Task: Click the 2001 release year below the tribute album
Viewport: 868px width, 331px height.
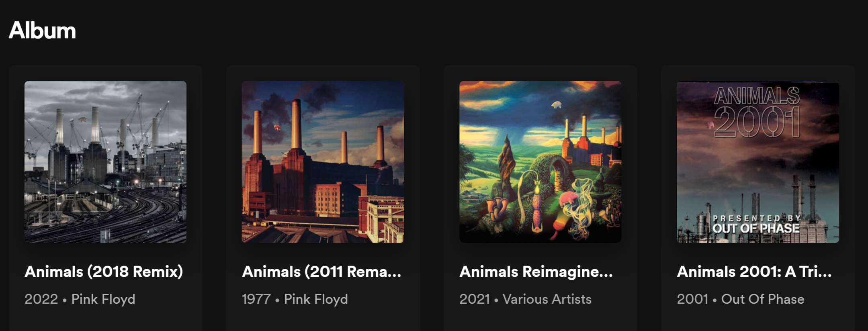Action: coord(692,299)
